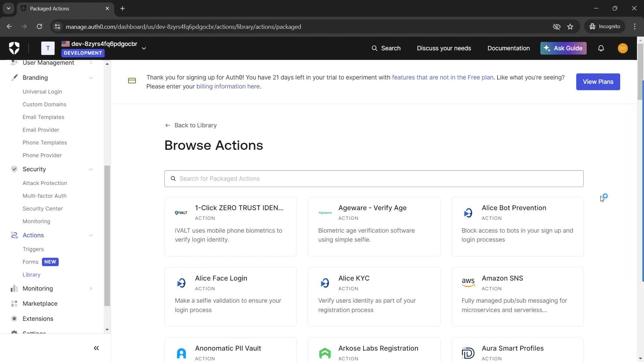
Task: Click the Ageware logo icon
Action: point(325,213)
